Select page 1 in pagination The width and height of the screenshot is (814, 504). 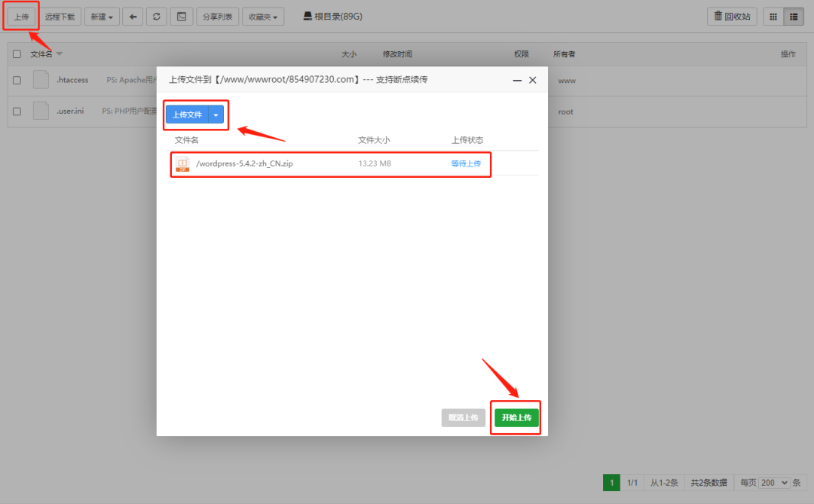(x=611, y=483)
